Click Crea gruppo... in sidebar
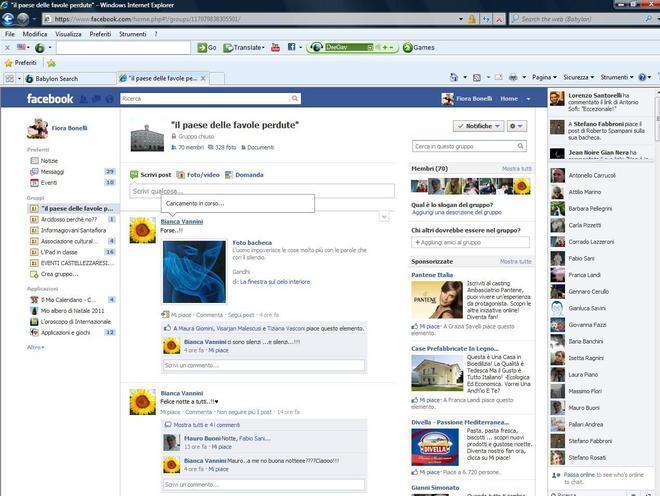The height and width of the screenshot is (496, 660). (59, 274)
